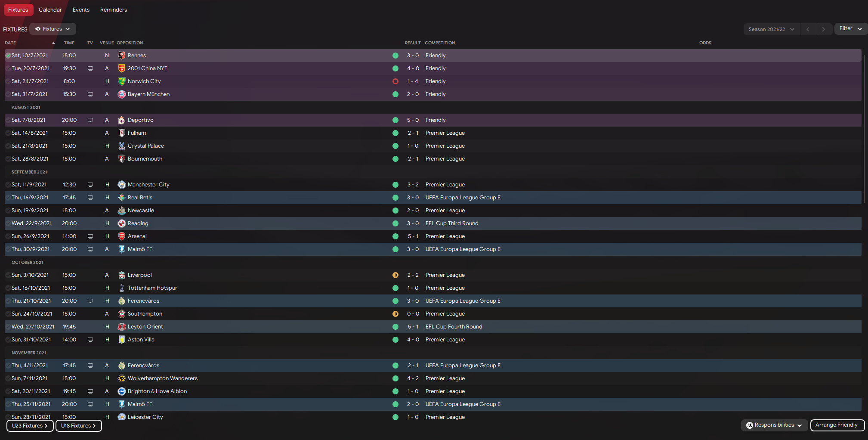The height and width of the screenshot is (440, 868).
Task: Toggle the row checkbox for the Tottenham Hotspur fixture
Action: (x=8, y=288)
